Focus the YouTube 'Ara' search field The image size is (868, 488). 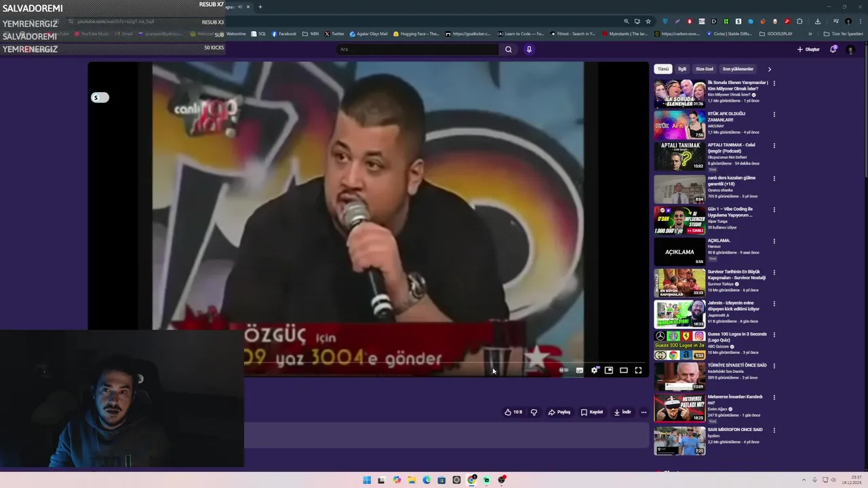point(418,49)
